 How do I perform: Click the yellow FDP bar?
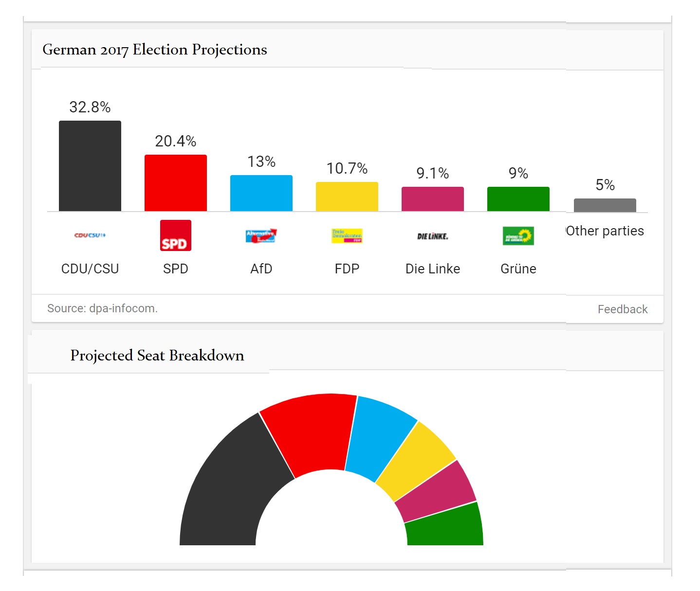[x=347, y=197]
